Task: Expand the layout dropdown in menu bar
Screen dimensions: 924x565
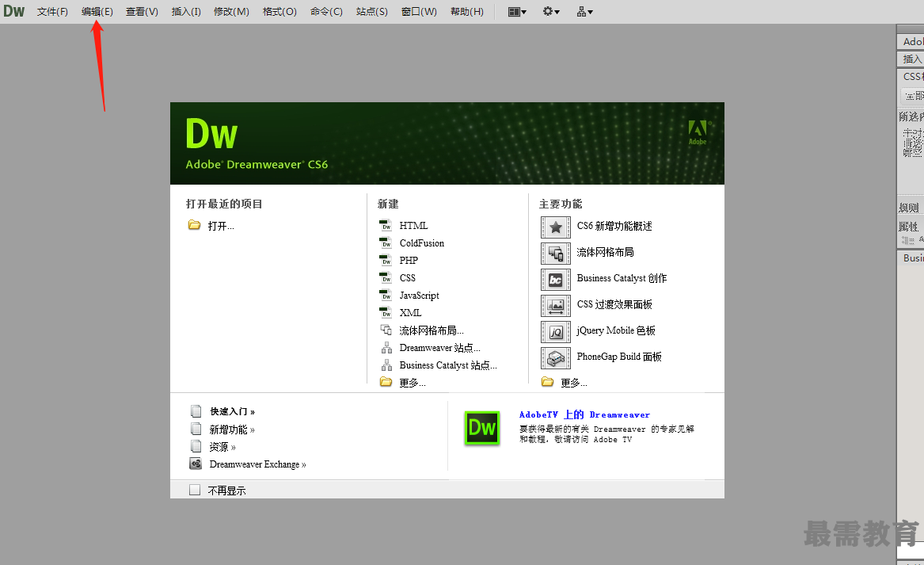Action: [x=517, y=12]
